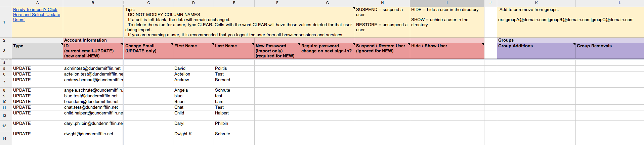The height and width of the screenshot is (145, 644).
Task: Select column K header
Action: point(536,3)
